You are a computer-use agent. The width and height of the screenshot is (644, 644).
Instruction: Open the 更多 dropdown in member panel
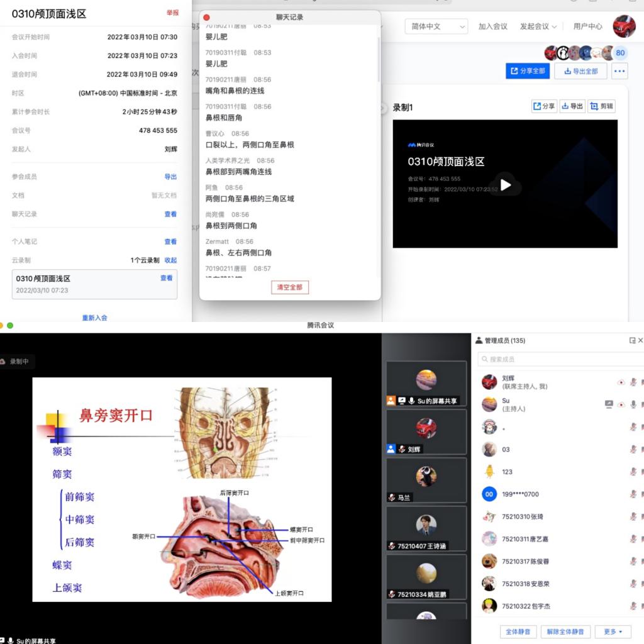pyautogui.click(x=613, y=631)
